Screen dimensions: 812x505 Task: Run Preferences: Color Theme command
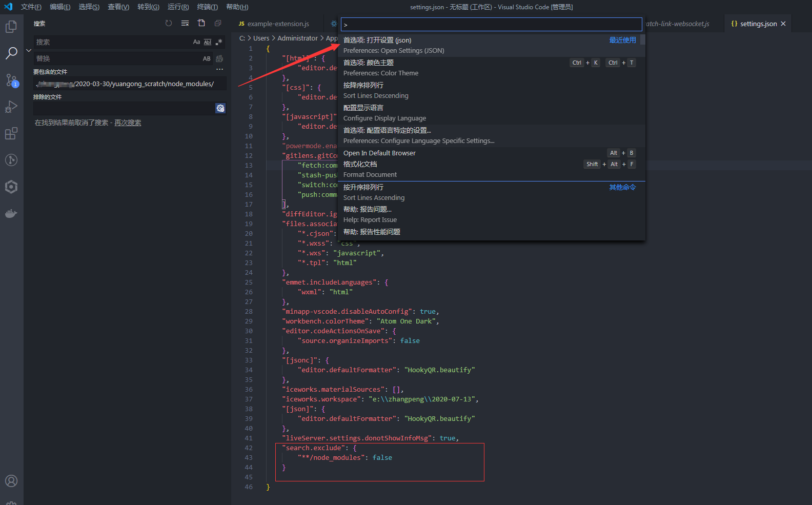492,68
